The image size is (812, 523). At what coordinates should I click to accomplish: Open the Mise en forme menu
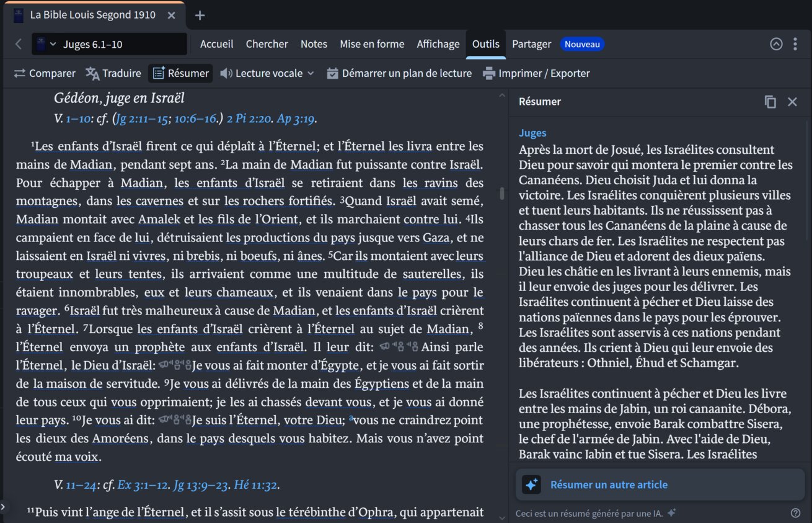372,44
